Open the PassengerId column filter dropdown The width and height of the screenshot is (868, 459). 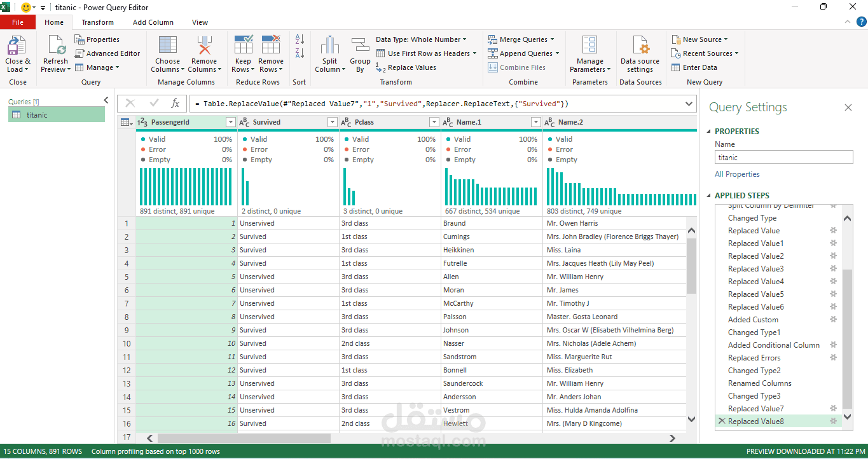coord(230,122)
